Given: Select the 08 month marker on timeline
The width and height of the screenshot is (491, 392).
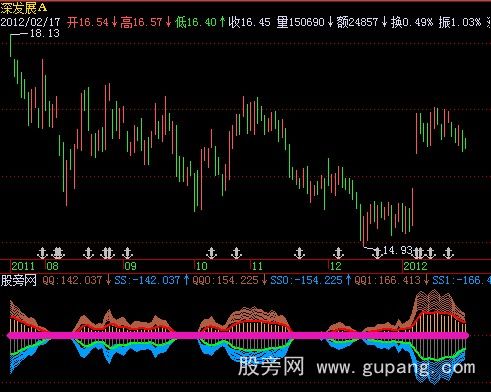Looking at the screenshot, I should click(52, 266).
